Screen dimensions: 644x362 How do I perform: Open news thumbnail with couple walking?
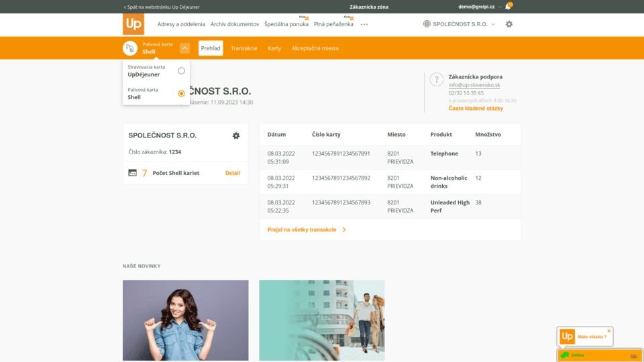click(322, 320)
